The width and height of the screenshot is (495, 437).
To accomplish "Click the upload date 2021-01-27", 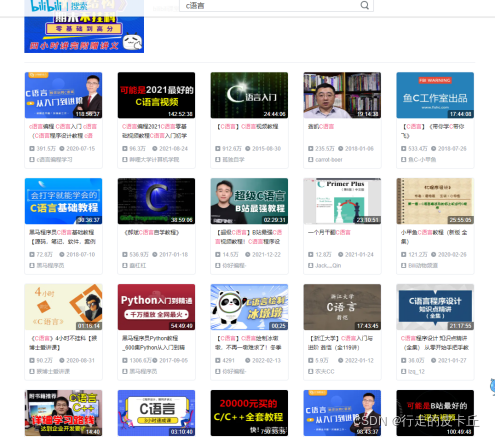I will click(452, 361).
